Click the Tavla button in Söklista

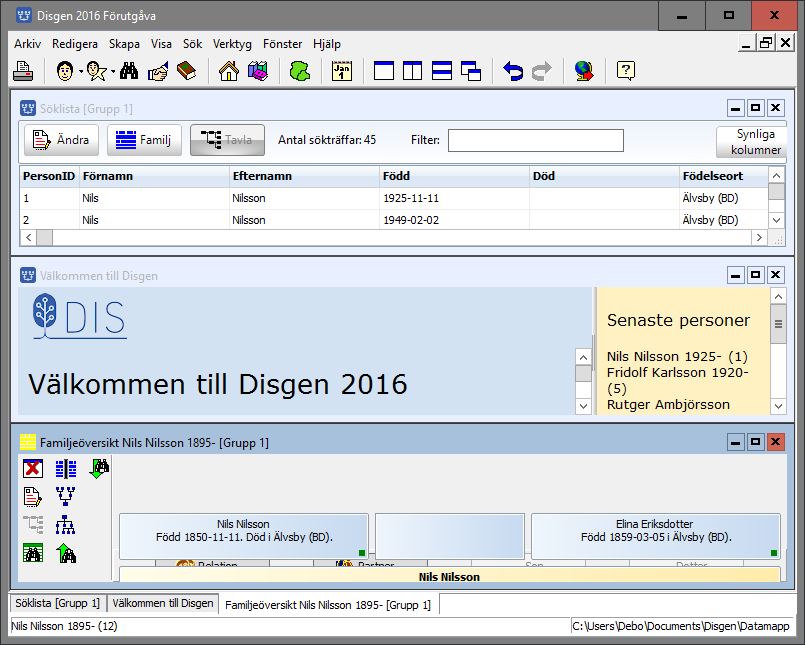tap(227, 140)
